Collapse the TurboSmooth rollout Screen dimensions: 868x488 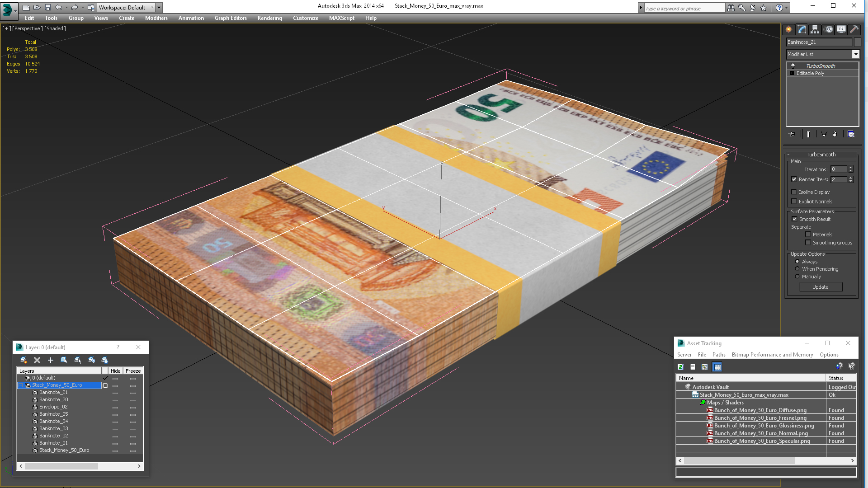tap(788, 155)
